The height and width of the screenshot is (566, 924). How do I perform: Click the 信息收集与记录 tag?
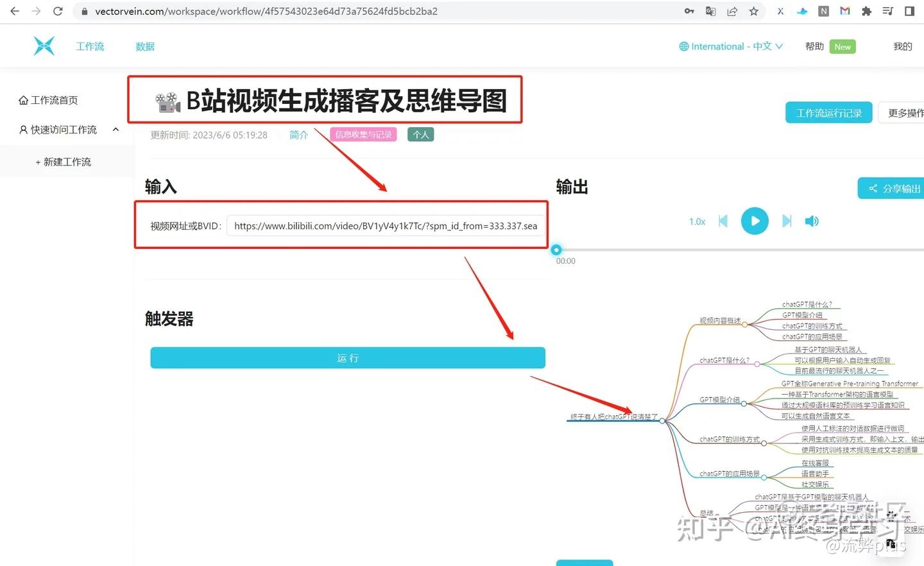tap(364, 135)
